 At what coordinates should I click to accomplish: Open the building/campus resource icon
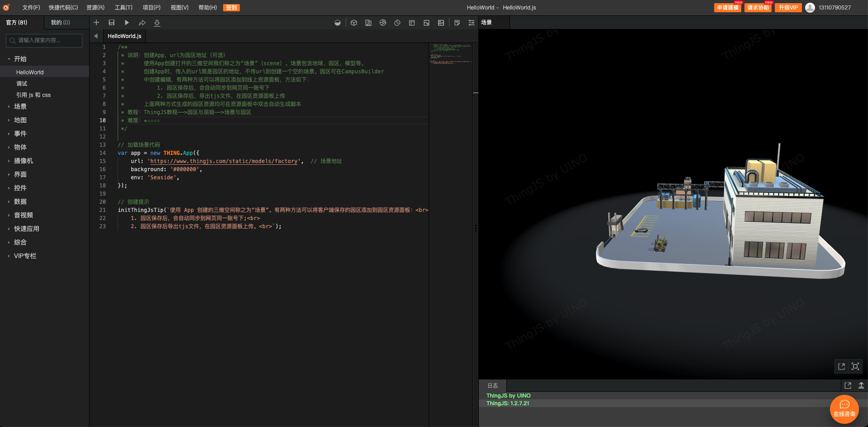coord(368,22)
